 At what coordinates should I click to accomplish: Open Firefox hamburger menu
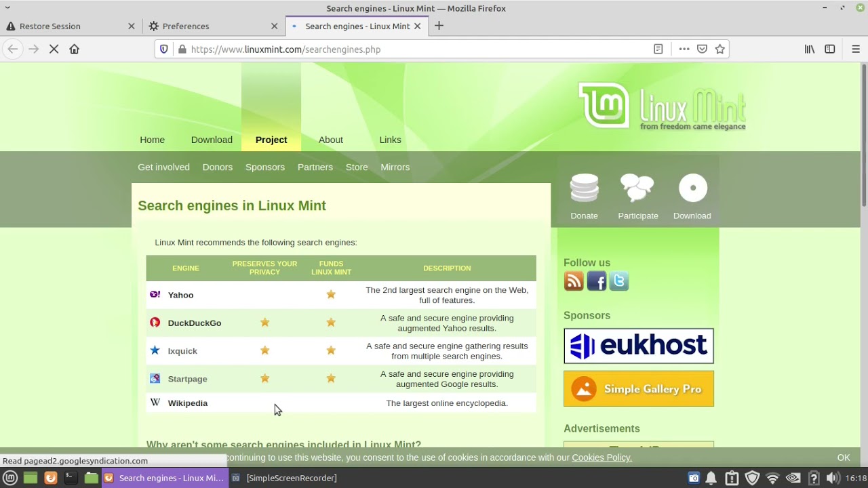point(856,49)
